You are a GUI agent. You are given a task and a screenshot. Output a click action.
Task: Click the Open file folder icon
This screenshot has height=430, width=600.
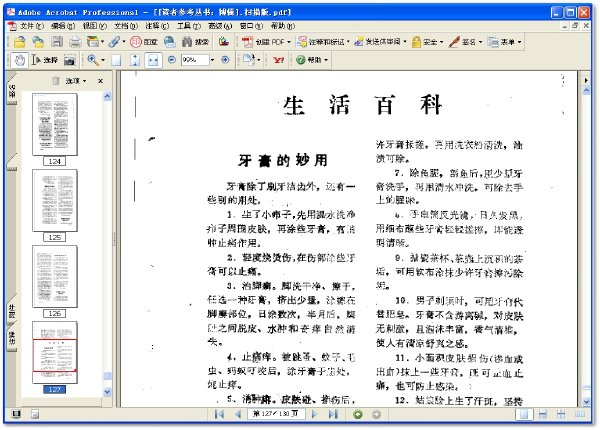tap(20, 41)
